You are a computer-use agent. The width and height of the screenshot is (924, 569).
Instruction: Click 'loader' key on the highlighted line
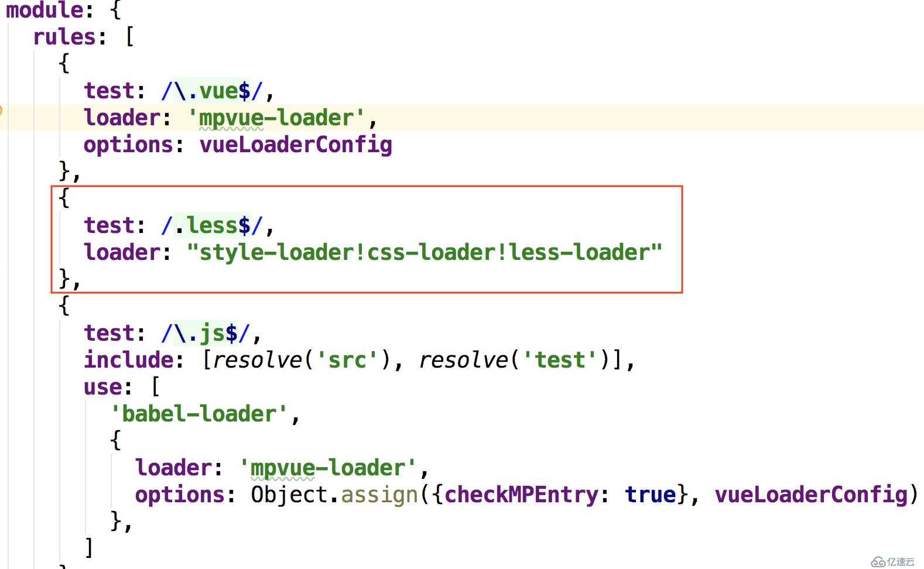(x=122, y=118)
